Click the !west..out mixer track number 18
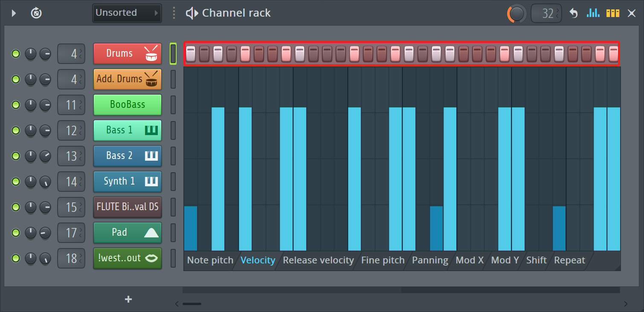This screenshot has width=644, height=312. [71, 259]
